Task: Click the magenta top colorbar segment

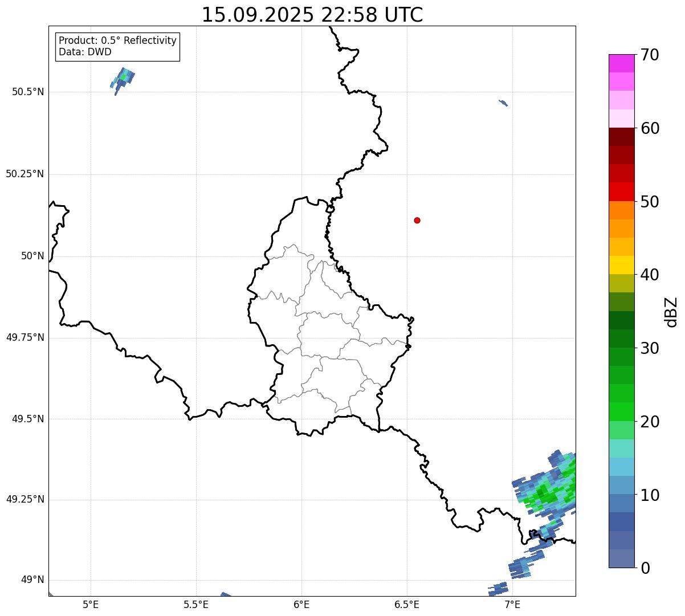Action: point(622,63)
